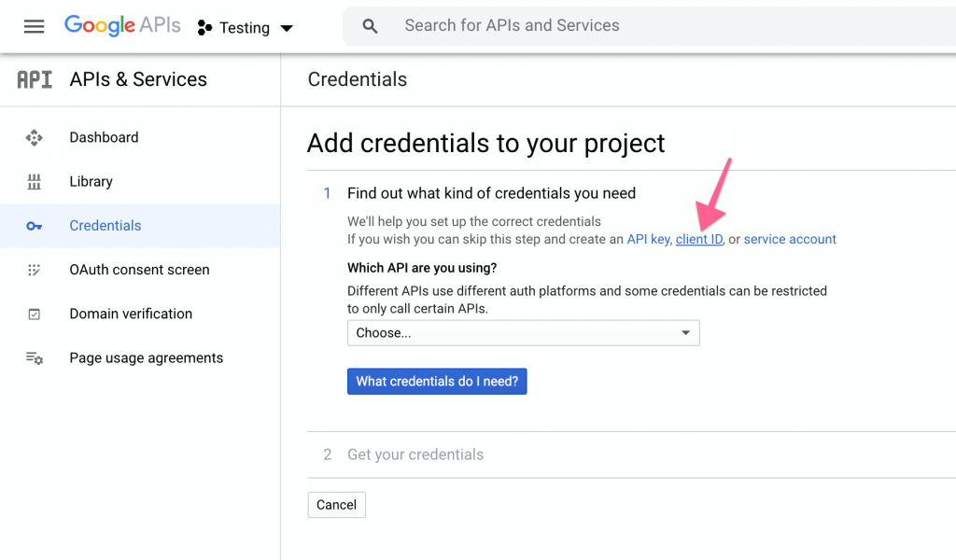Click the Library sidebar icon
This screenshot has height=560, width=956.
[35, 182]
